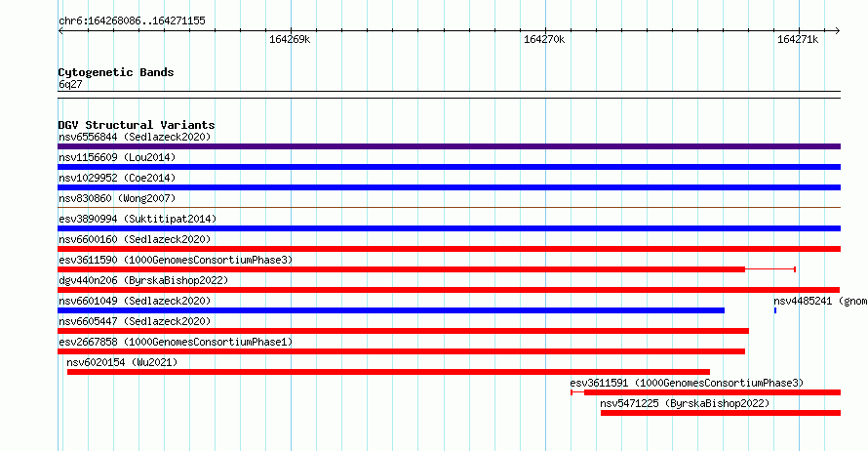The image size is (868, 451).
Task: Select the dark purple nsv6556844 variant bar
Action: [449, 146]
